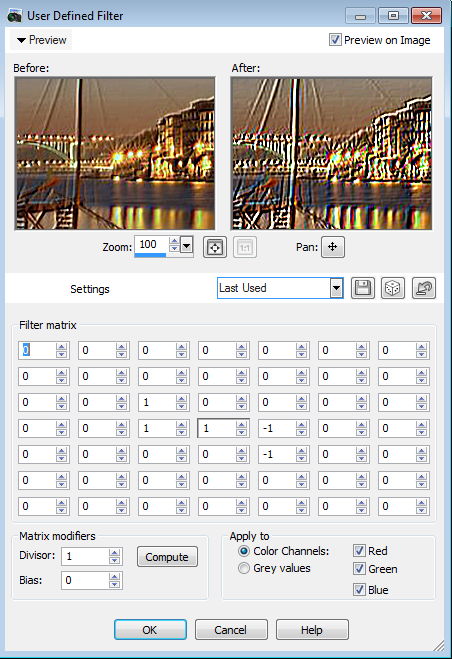The image size is (452, 659).
Task: Open the Last Used settings dropdown
Action: click(336, 288)
